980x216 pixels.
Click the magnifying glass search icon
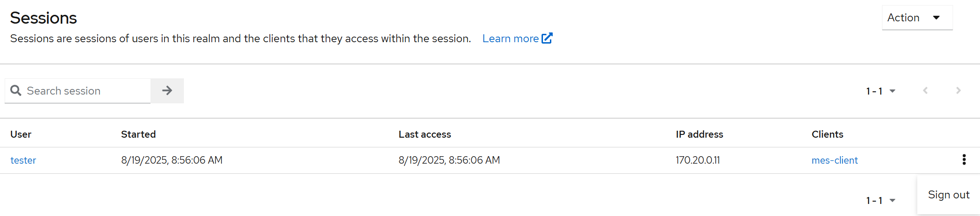pyautogui.click(x=16, y=90)
